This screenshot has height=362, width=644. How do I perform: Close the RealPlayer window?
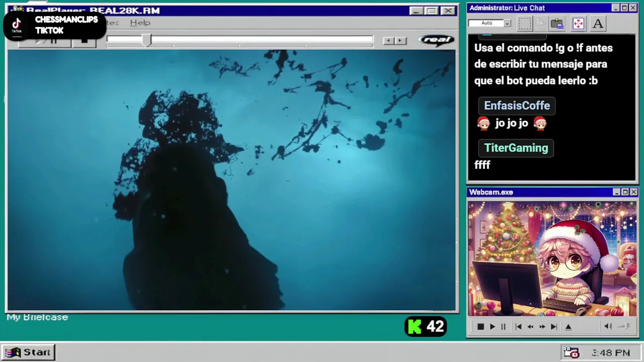pyautogui.click(x=448, y=11)
